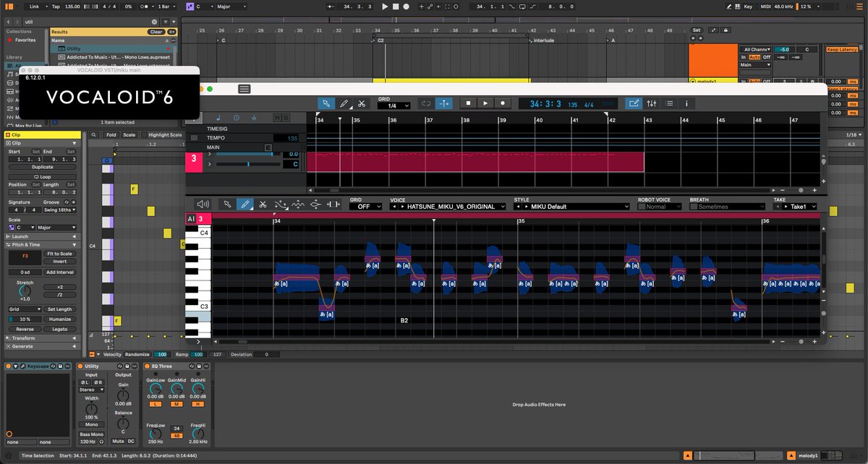Select the pencil tool in piano roll toolbar
The width and height of the screenshot is (868, 464).
click(245, 205)
